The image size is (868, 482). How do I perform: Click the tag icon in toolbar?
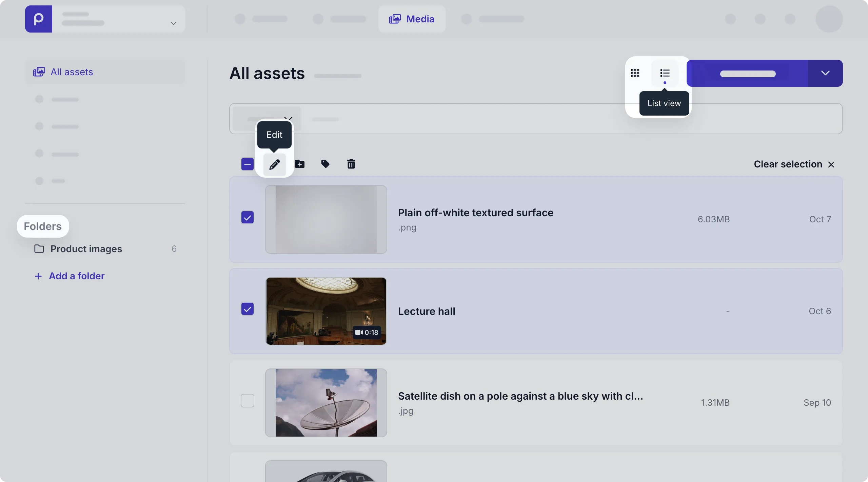[325, 164]
